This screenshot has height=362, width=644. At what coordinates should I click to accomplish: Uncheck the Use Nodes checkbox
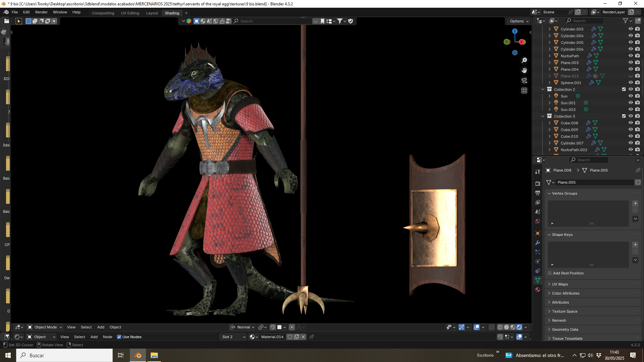coord(119,337)
